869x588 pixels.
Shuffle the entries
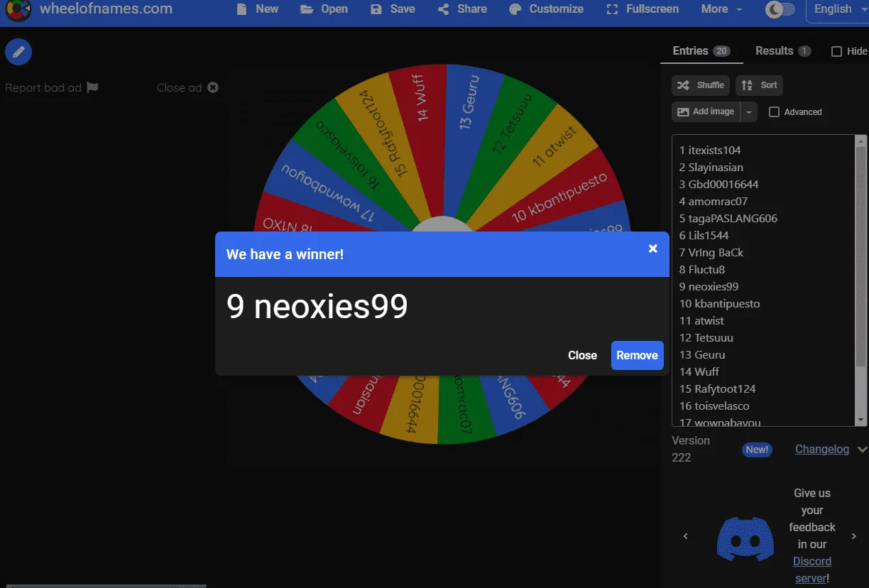pyautogui.click(x=700, y=85)
